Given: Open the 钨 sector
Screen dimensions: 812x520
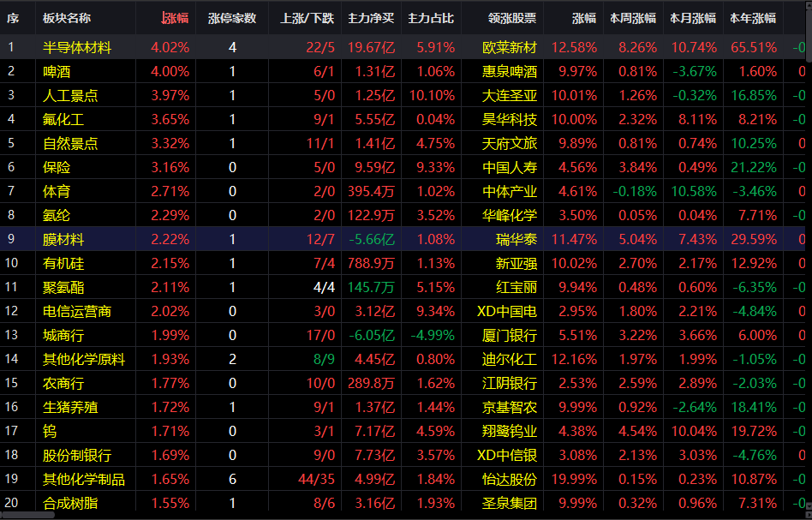Looking at the screenshot, I should (50, 431).
